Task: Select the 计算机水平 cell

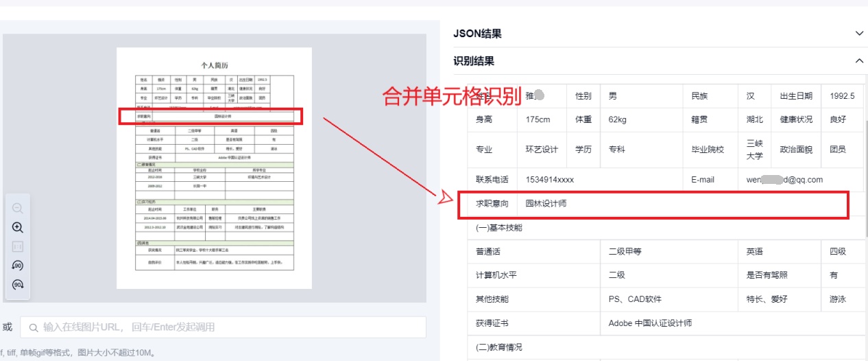Action: coord(534,275)
